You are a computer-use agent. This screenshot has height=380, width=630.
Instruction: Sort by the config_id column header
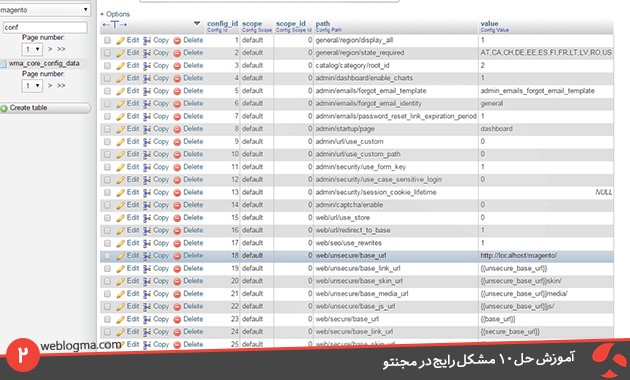click(222, 24)
